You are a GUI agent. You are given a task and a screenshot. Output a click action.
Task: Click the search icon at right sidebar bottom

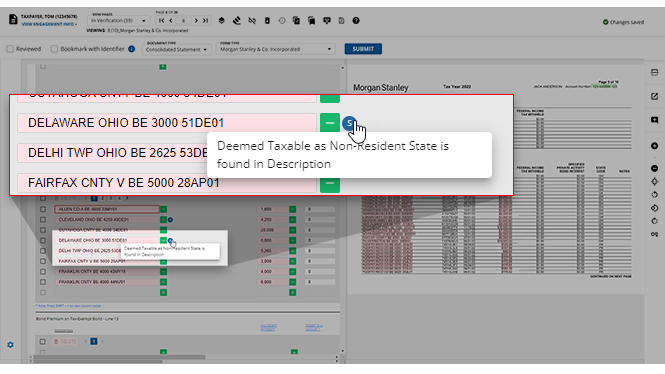(654, 234)
